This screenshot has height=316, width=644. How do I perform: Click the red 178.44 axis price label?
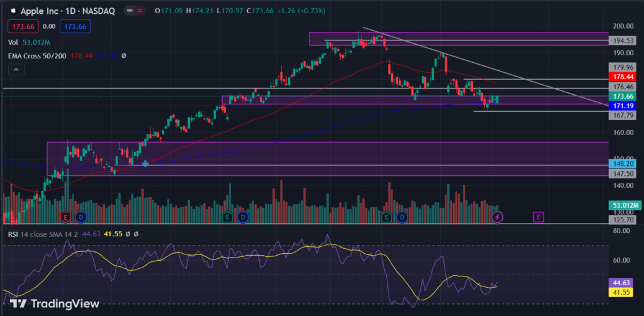point(623,77)
